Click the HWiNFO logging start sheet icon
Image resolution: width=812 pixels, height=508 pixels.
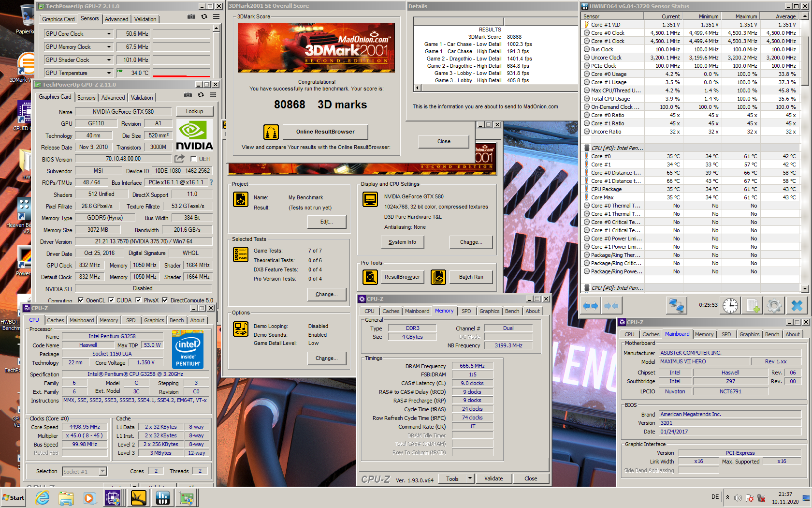[x=753, y=306]
